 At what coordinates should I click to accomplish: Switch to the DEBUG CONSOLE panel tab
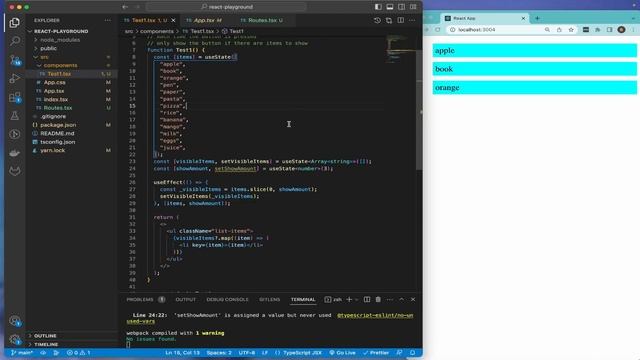pos(227,300)
